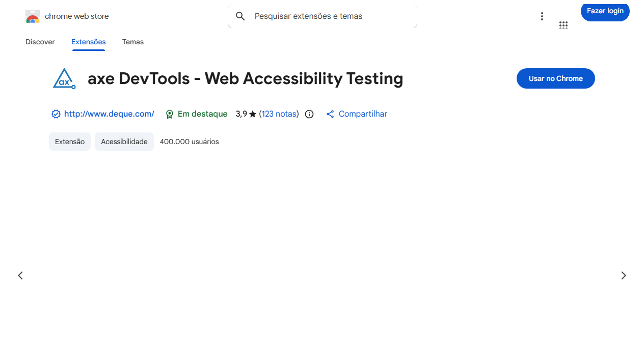Switch to the Extensões tab
This screenshot has width=644, height=359.
(88, 42)
